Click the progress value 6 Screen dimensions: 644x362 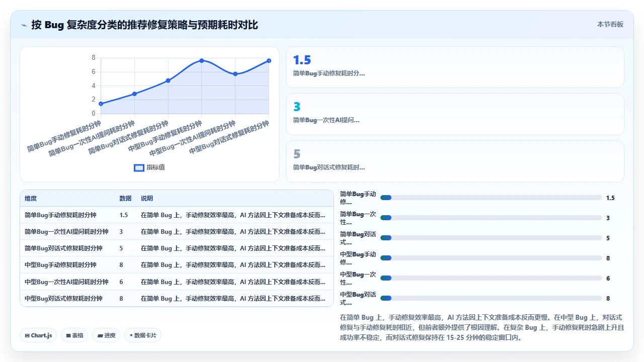[608, 279]
